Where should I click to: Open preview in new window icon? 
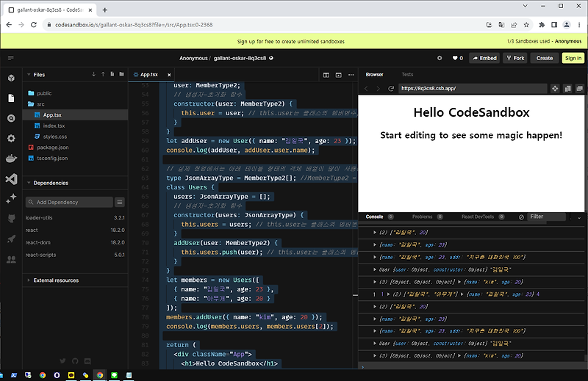pos(580,88)
